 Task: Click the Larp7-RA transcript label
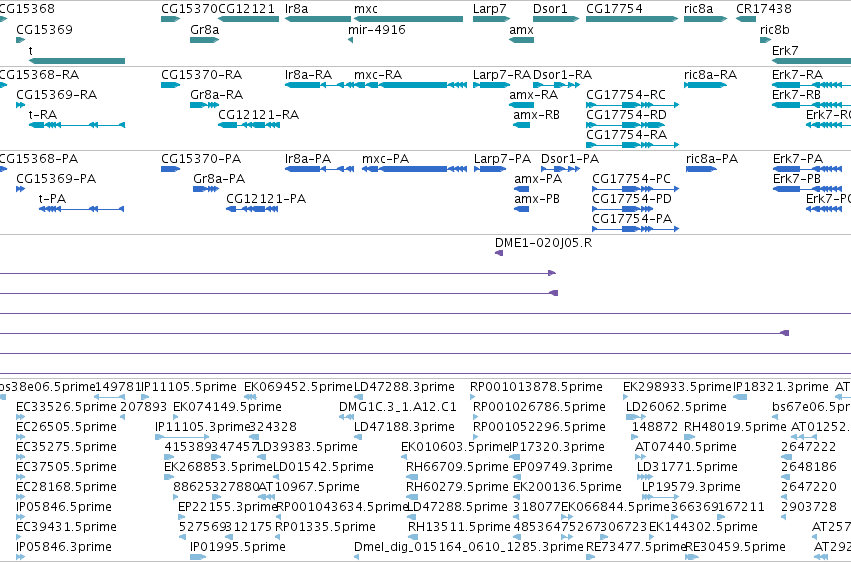[x=502, y=74]
